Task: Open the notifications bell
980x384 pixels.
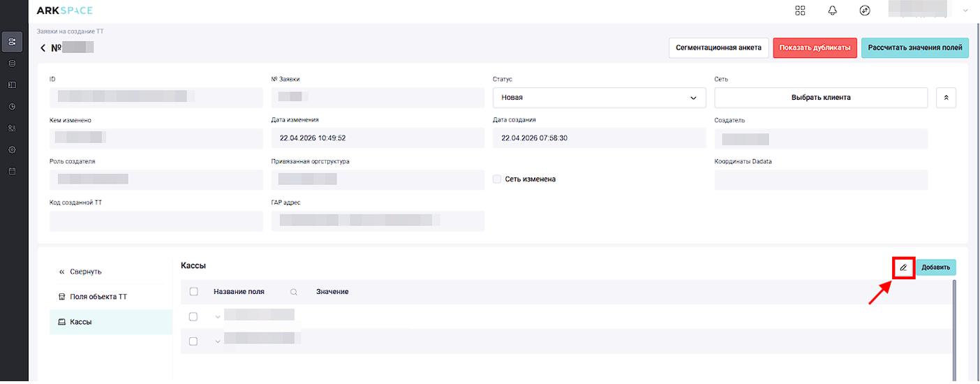Action: (x=832, y=10)
